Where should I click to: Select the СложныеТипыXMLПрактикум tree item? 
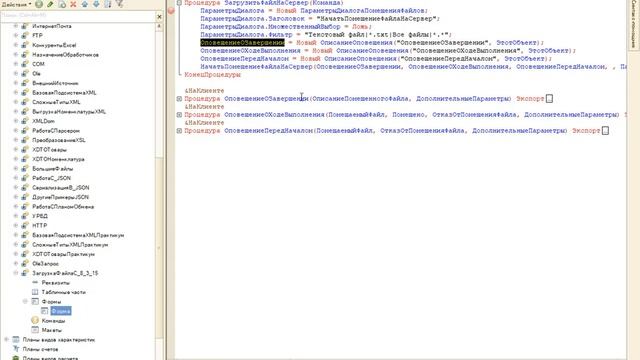click(70, 245)
